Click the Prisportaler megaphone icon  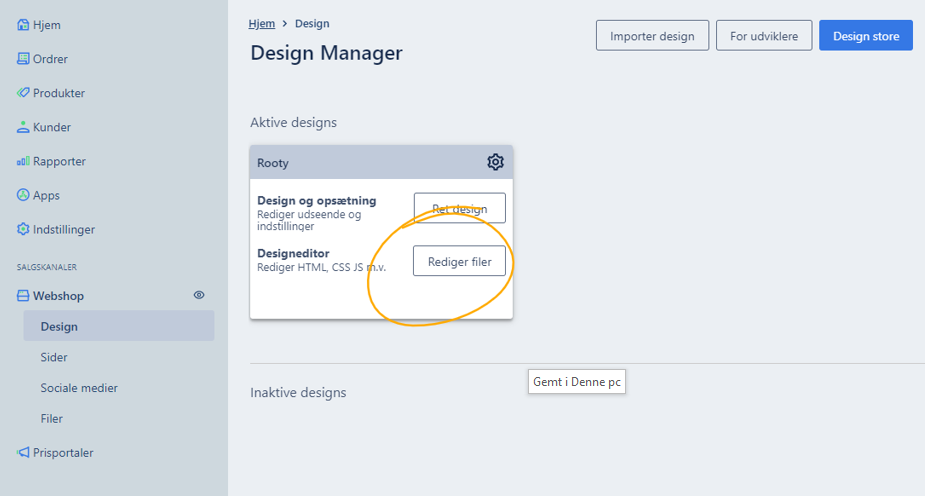click(23, 452)
